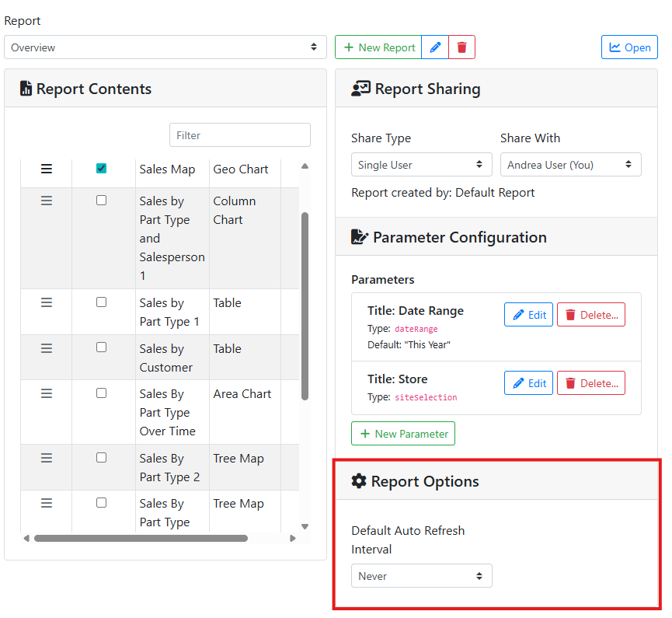Click drag handle icon for Sales Map row
The image size is (672, 618).
coord(47,169)
